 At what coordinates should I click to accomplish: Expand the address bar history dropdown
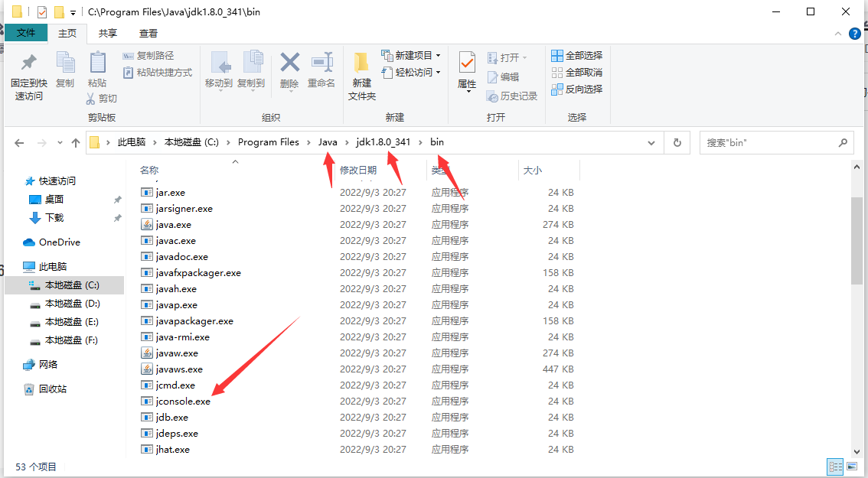tap(651, 143)
